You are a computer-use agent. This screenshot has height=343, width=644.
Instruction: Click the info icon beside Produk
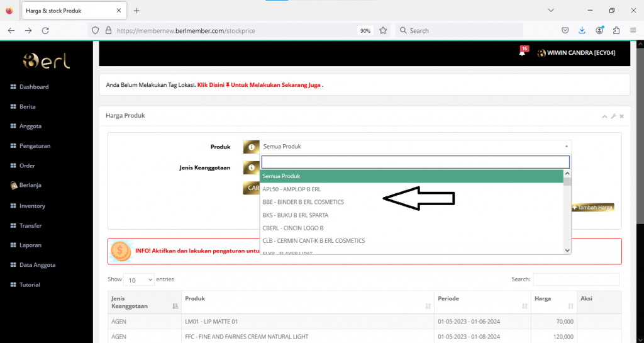coord(251,147)
